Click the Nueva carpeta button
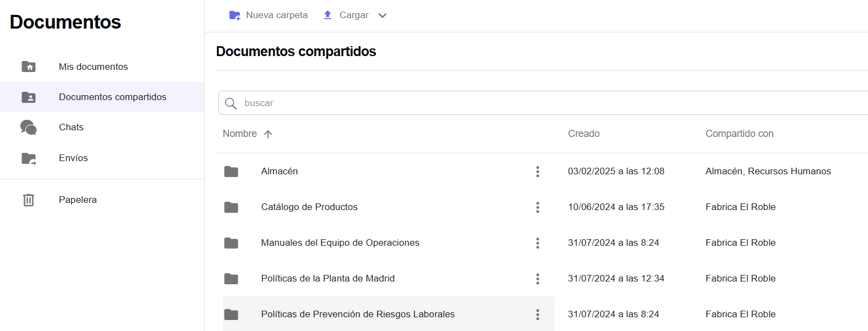 pos(269,15)
